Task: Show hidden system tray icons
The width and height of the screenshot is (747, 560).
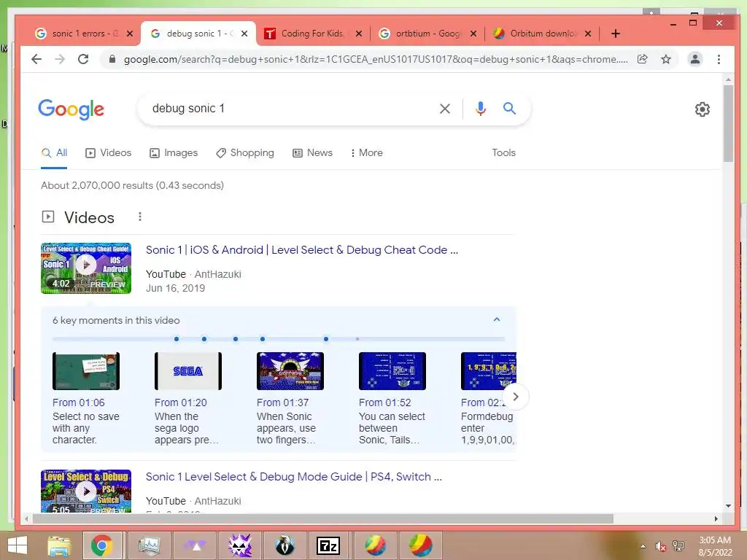Action: 643,546
